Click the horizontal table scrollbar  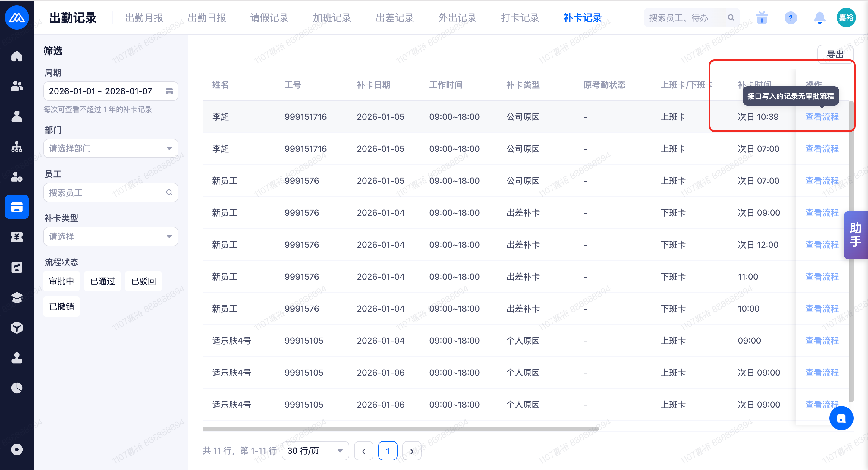tap(400, 429)
